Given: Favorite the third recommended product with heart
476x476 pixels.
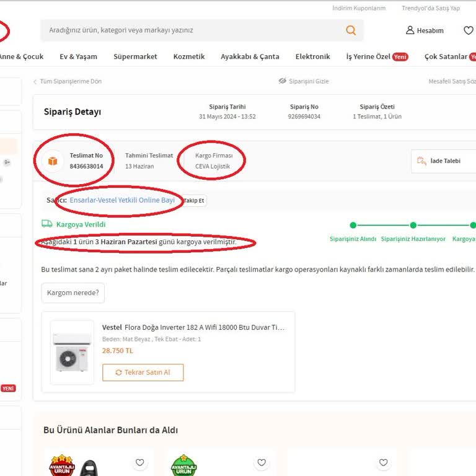Looking at the screenshot, I should [x=384, y=462].
